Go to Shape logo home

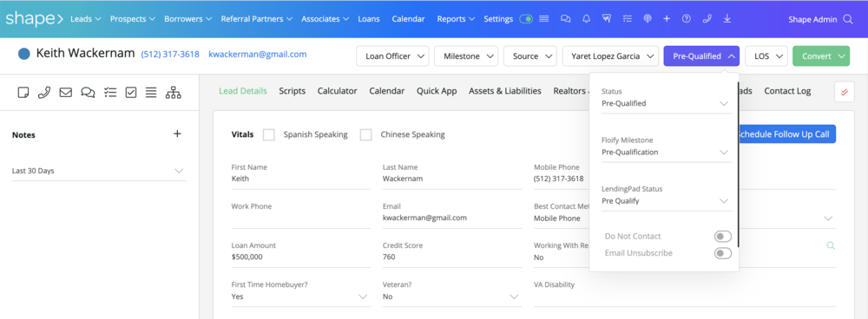click(35, 19)
